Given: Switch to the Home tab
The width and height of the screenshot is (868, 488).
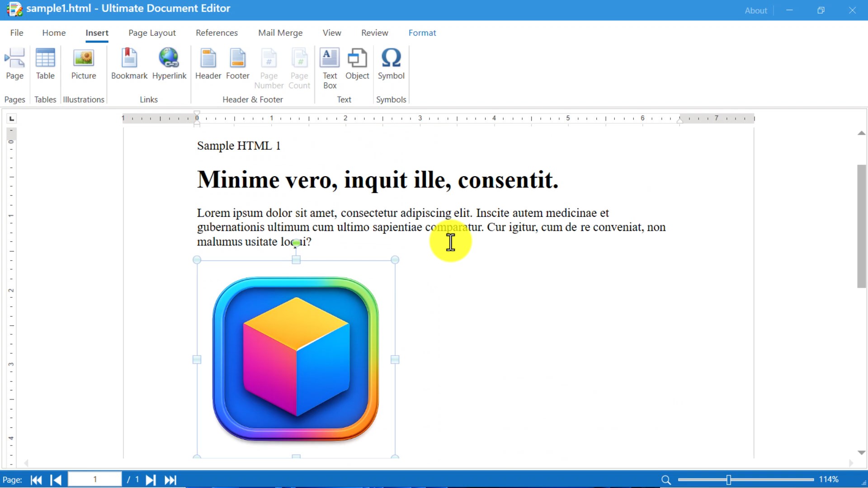Looking at the screenshot, I should point(54,33).
